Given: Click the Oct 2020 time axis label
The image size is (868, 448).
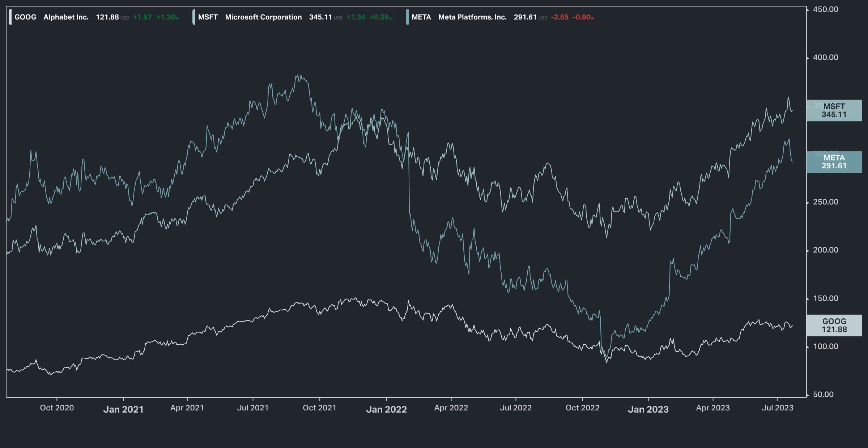Looking at the screenshot, I should pyautogui.click(x=57, y=408).
